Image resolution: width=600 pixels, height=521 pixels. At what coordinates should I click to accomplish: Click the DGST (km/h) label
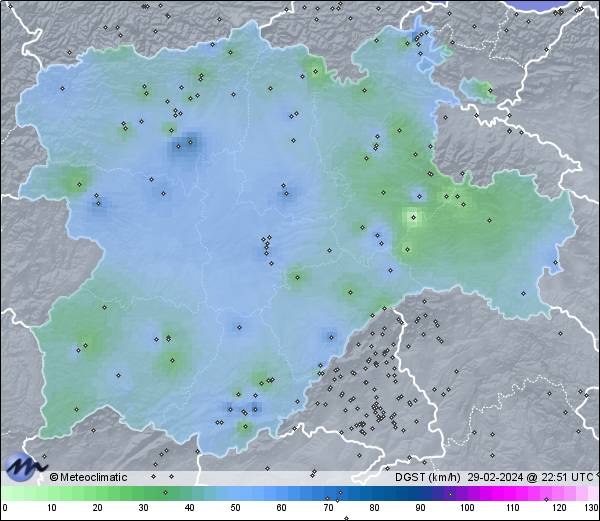coord(427,477)
